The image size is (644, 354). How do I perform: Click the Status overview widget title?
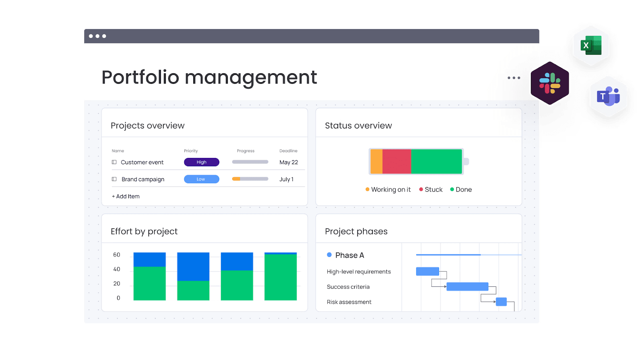(358, 126)
